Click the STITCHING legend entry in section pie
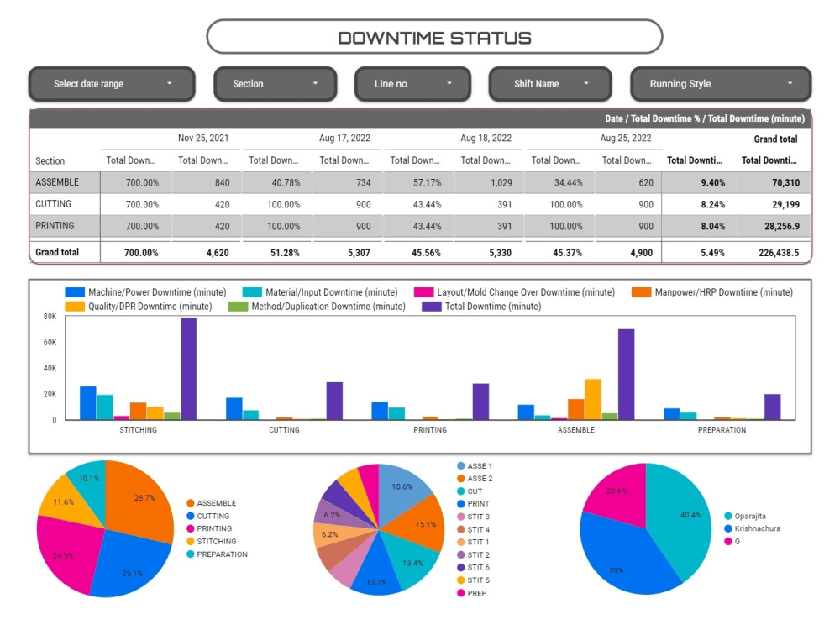The image size is (840, 630). 212,542
